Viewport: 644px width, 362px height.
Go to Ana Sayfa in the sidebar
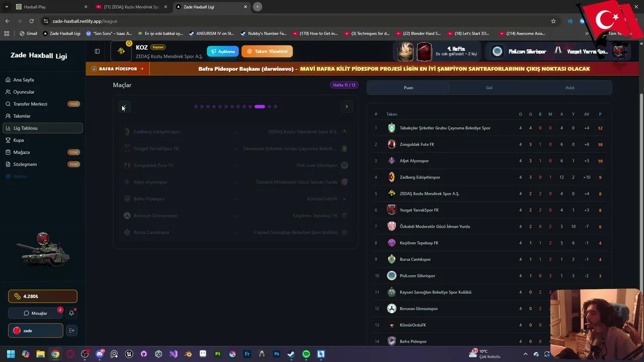click(42, 80)
